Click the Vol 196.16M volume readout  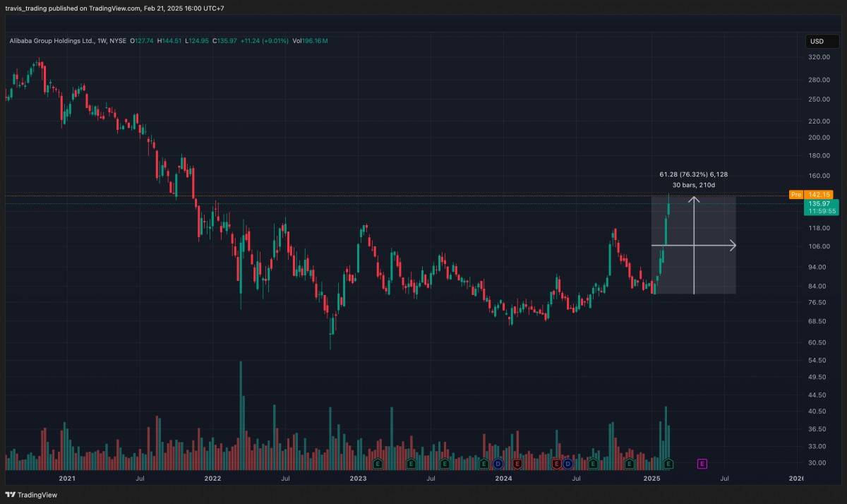311,41
